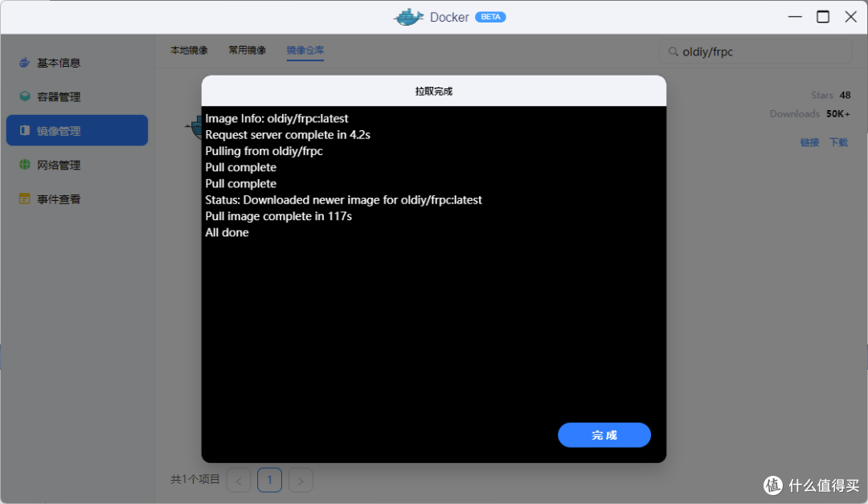The image size is (868, 504).
Task: Go to next page arrow
Action: 301,480
